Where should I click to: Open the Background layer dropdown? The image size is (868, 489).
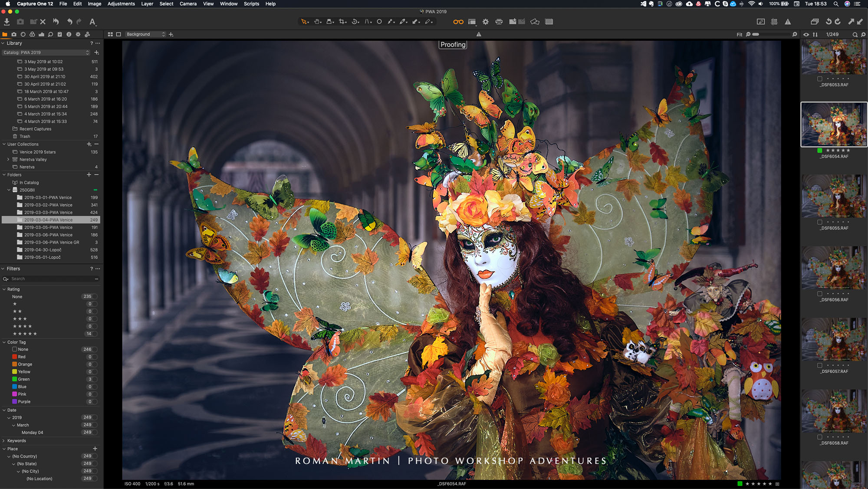point(145,34)
